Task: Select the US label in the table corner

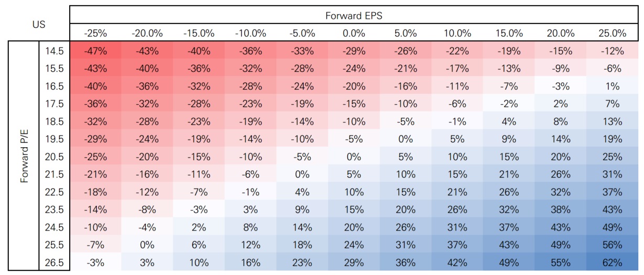Action: point(39,24)
